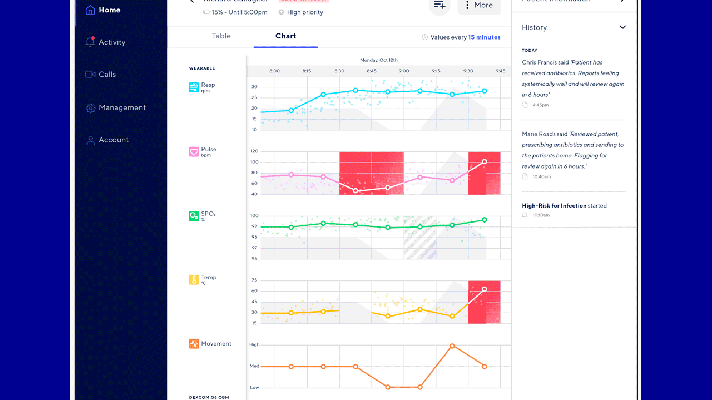Click the add-to-list icon button

pyautogui.click(x=438, y=6)
